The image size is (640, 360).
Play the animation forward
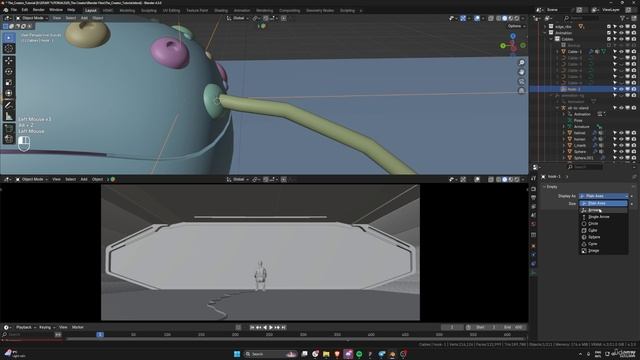pos(271,328)
